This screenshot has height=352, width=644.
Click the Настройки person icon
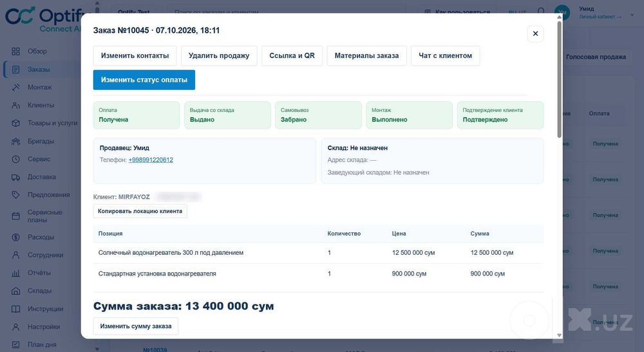point(15,326)
